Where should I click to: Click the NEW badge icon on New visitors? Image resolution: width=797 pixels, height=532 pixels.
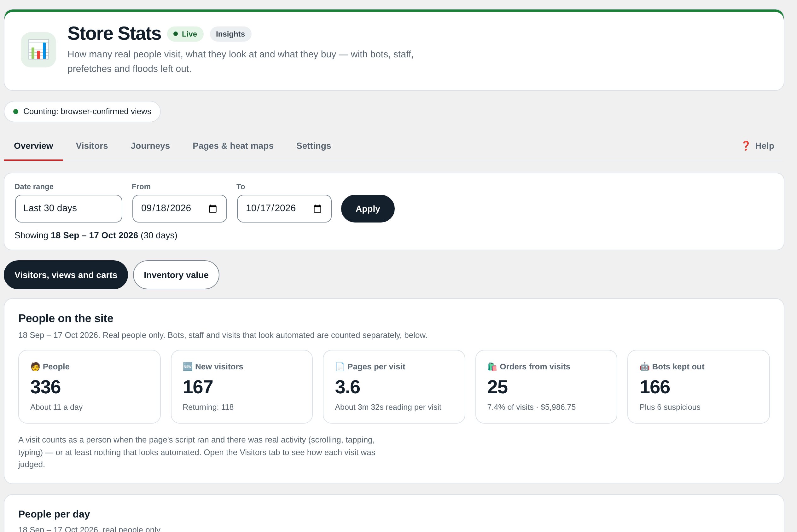coord(188,367)
